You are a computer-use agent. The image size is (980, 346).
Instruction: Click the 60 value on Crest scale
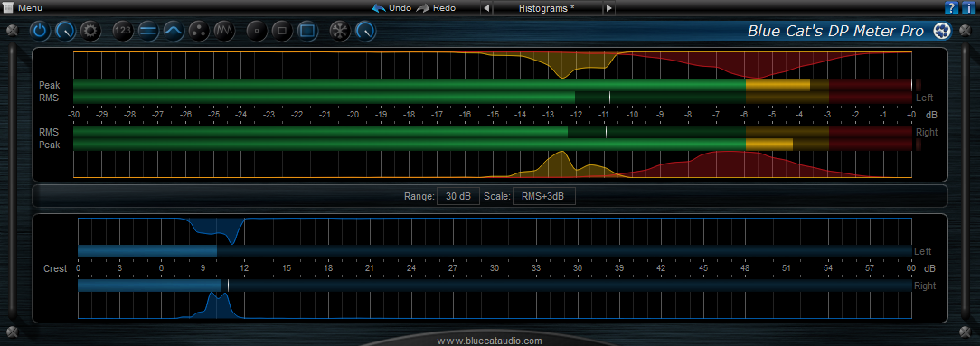pyautogui.click(x=911, y=268)
